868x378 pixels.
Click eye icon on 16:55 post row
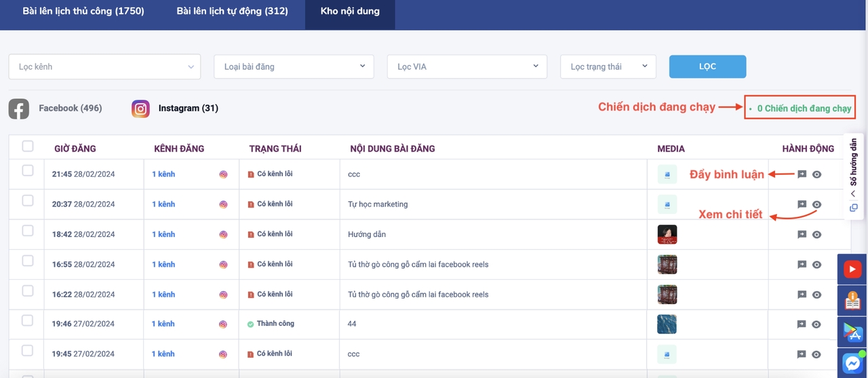coord(816,264)
